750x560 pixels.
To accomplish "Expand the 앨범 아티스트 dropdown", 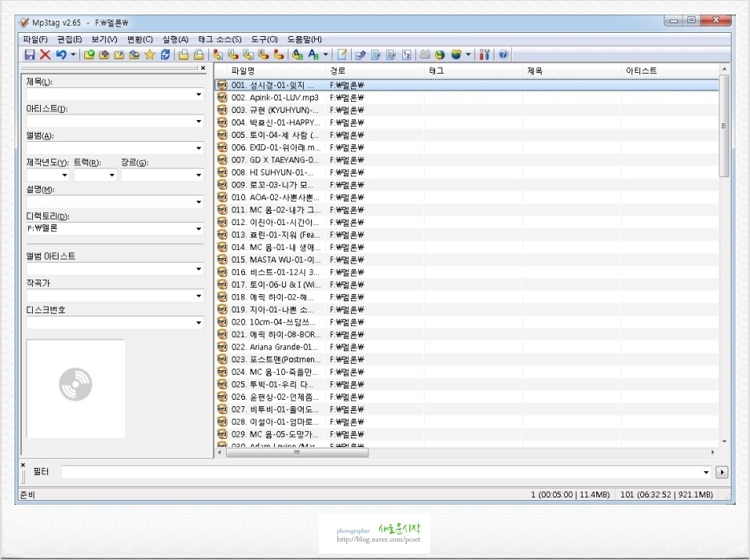I will click(199, 269).
